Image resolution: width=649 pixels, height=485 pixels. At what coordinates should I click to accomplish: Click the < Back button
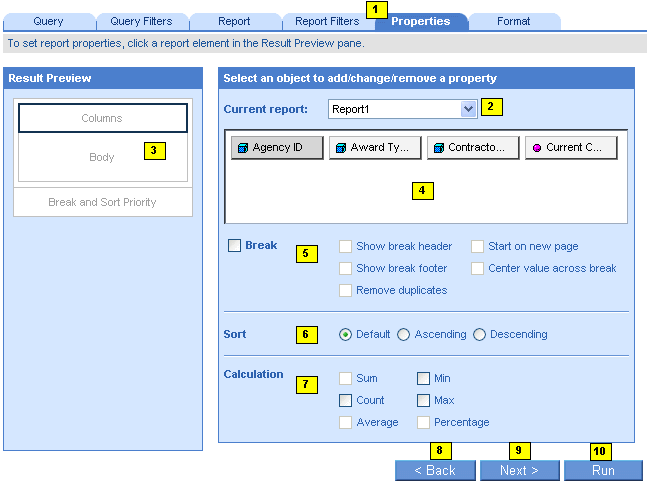coord(435,471)
